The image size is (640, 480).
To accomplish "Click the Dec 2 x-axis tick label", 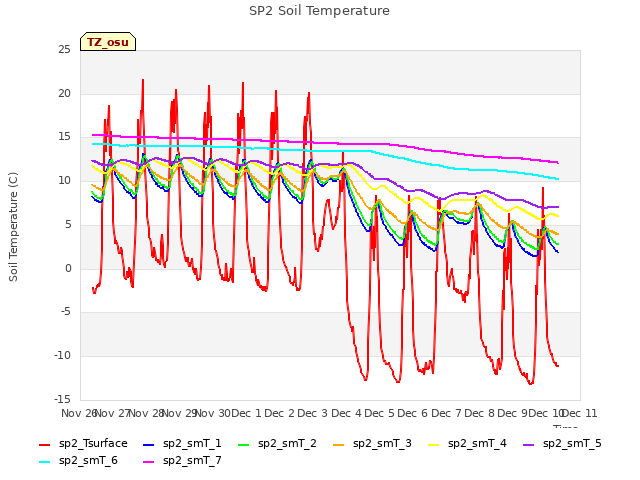I will click(280, 413).
